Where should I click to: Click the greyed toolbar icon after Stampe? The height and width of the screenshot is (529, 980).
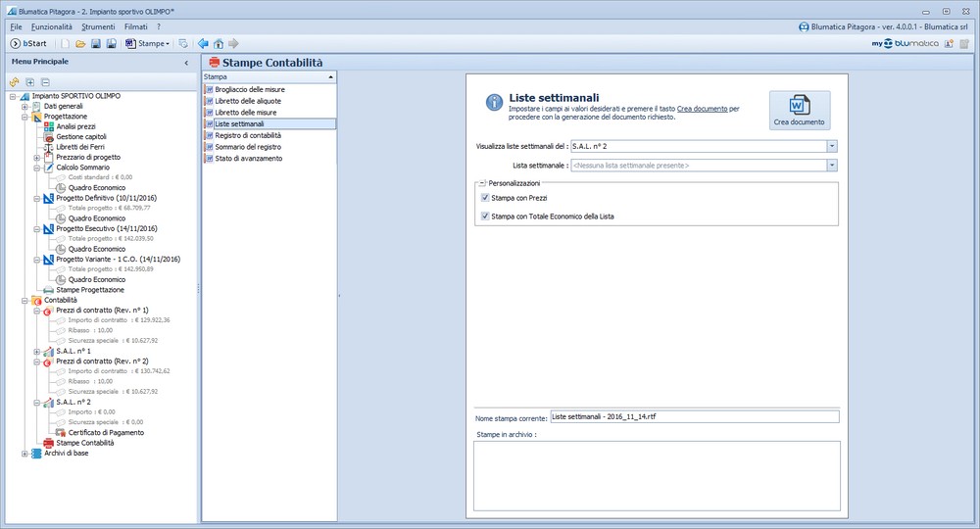(182, 44)
